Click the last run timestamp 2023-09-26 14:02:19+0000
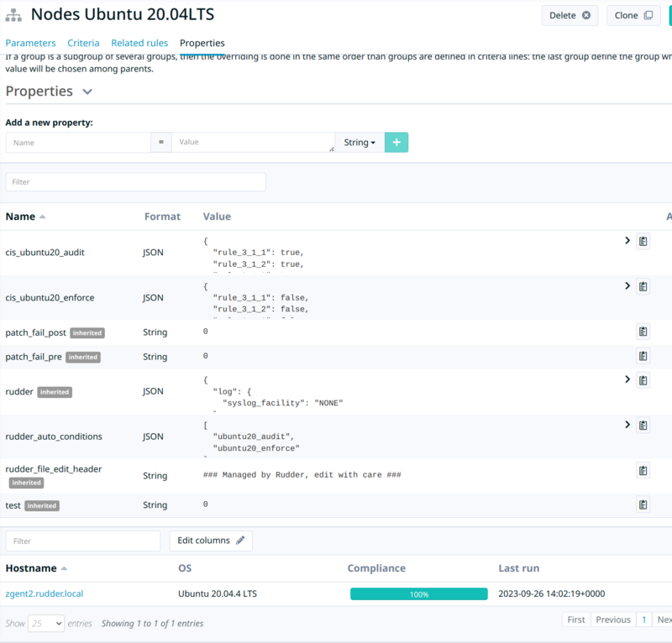672x643 pixels. (x=552, y=593)
